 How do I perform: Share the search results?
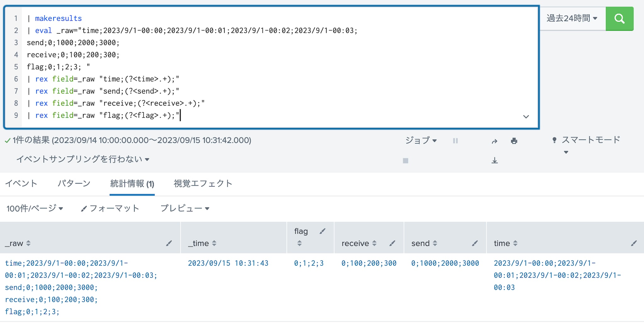click(x=494, y=141)
